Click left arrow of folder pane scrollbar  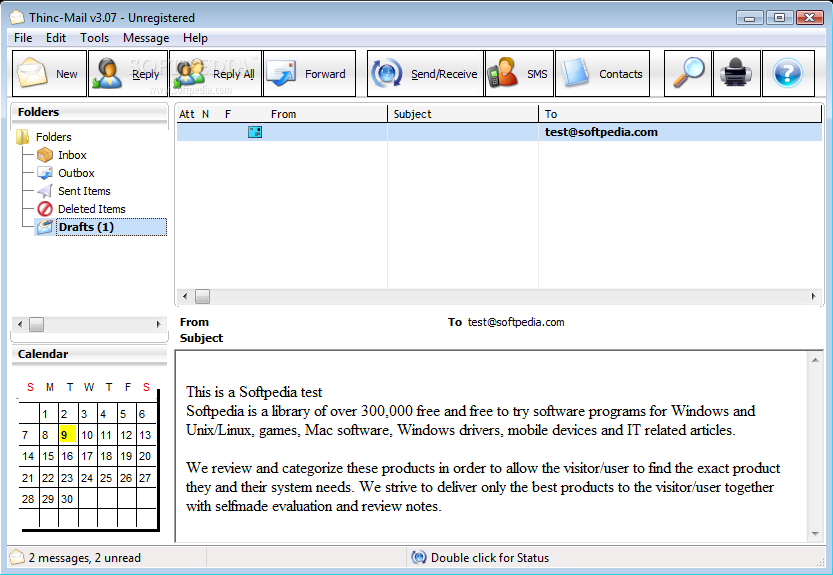(x=20, y=324)
